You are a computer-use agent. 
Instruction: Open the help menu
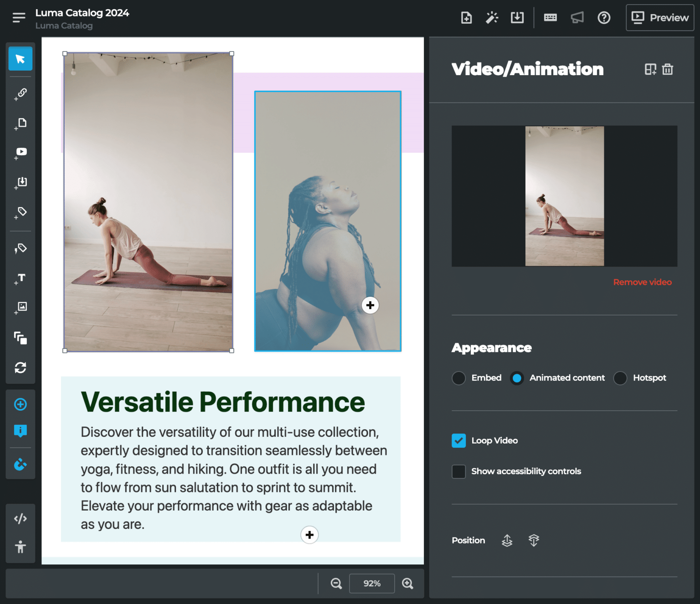604,18
